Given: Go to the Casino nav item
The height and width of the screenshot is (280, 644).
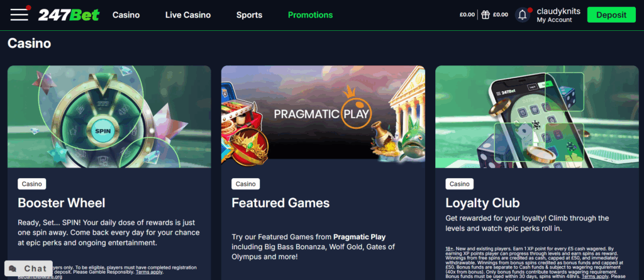Looking at the screenshot, I should pos(126,15).
